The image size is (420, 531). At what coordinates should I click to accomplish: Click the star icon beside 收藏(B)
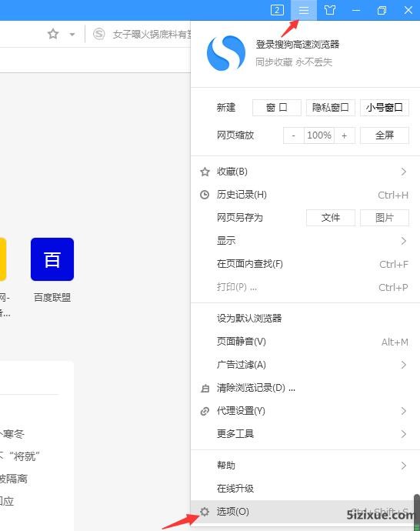tap(205, 172)
